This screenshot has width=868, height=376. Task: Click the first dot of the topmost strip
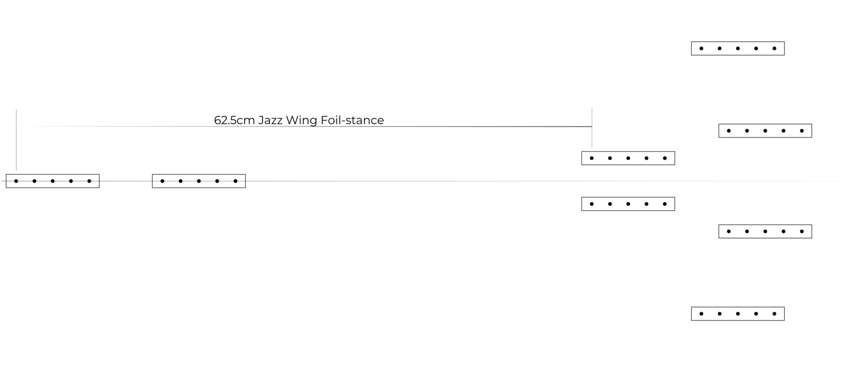click(701, 48)
